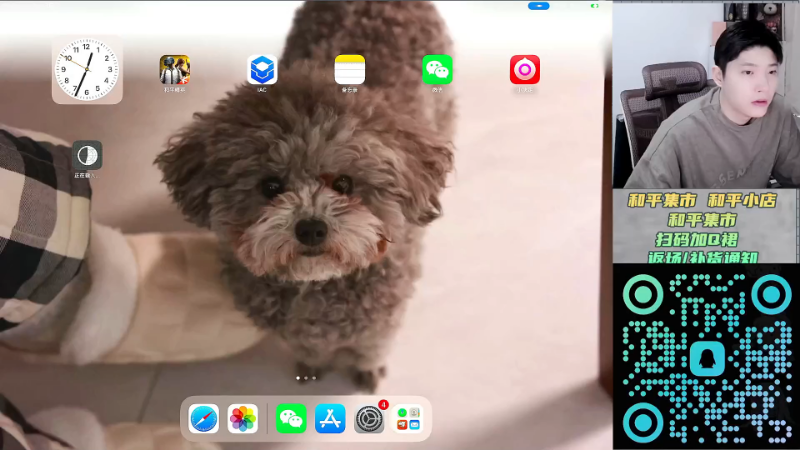Click the QQ penguin logo inside QR code
The height and width of the screenshot is (450, 800).
click(707, 359)
